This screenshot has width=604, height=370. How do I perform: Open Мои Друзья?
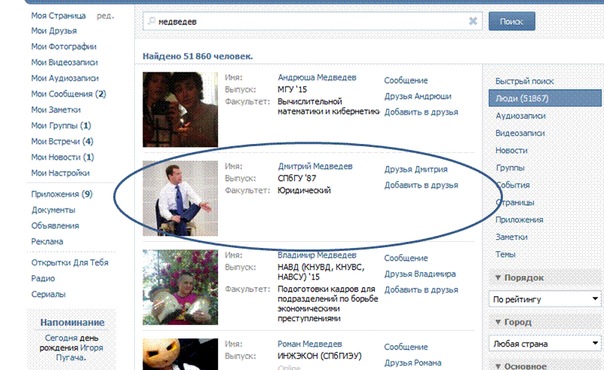point(54,31)
